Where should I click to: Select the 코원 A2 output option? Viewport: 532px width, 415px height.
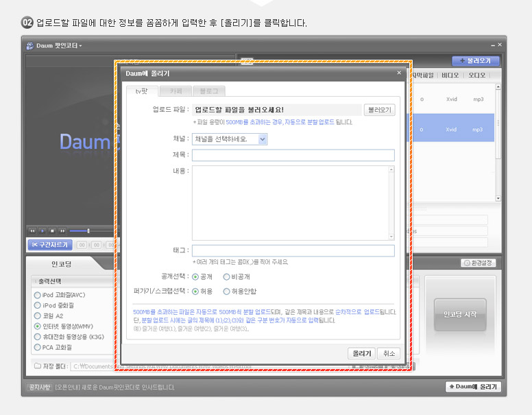pyautogui.click(x=37, y=316)
